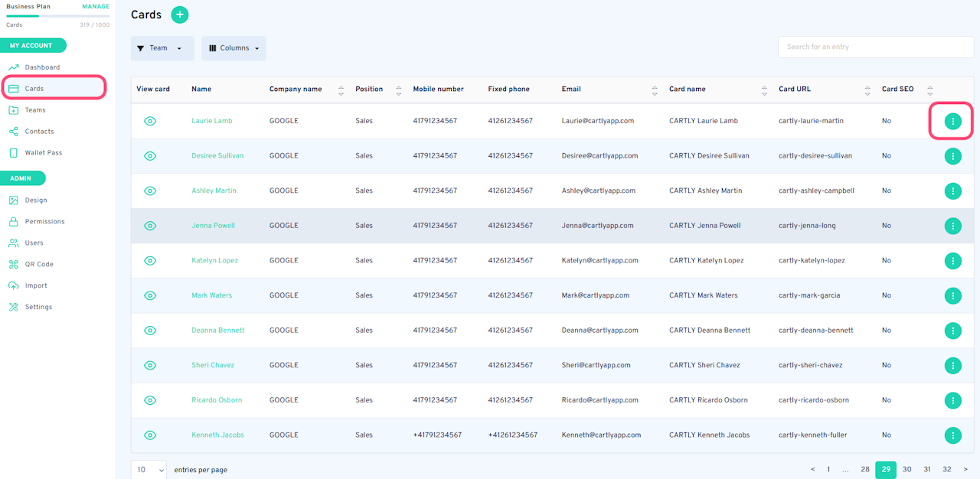View card for Desiree Sullivan via eye icon

150,156
